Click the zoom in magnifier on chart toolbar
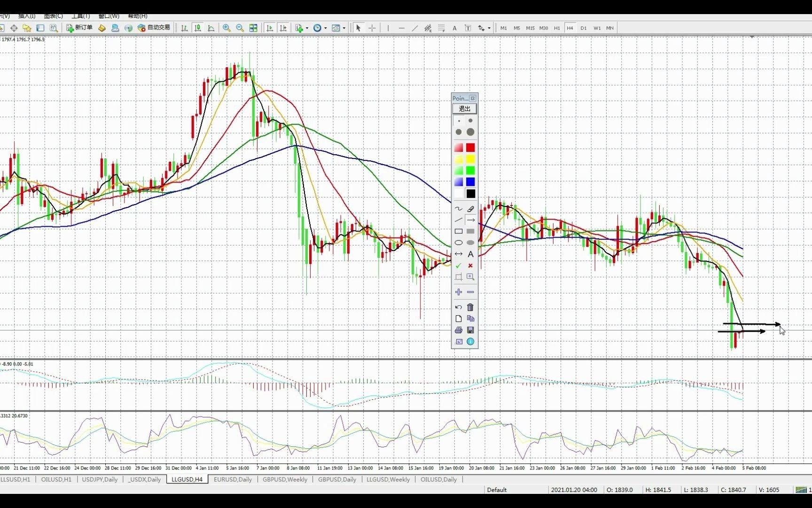The image size is (812, 508). (226, 28)
